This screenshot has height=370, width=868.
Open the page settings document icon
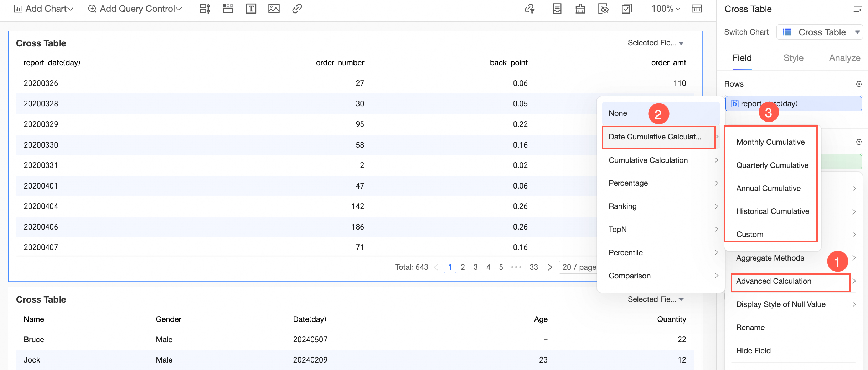point(557,9)
